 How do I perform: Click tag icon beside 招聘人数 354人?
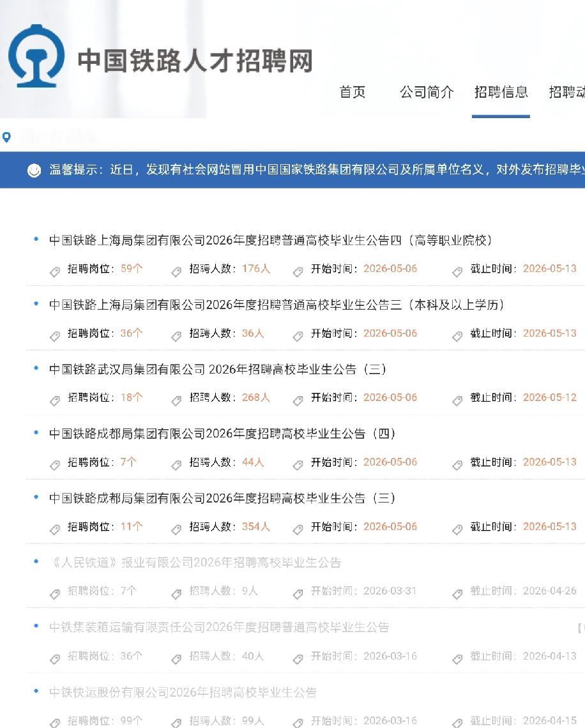click(176, 529)
